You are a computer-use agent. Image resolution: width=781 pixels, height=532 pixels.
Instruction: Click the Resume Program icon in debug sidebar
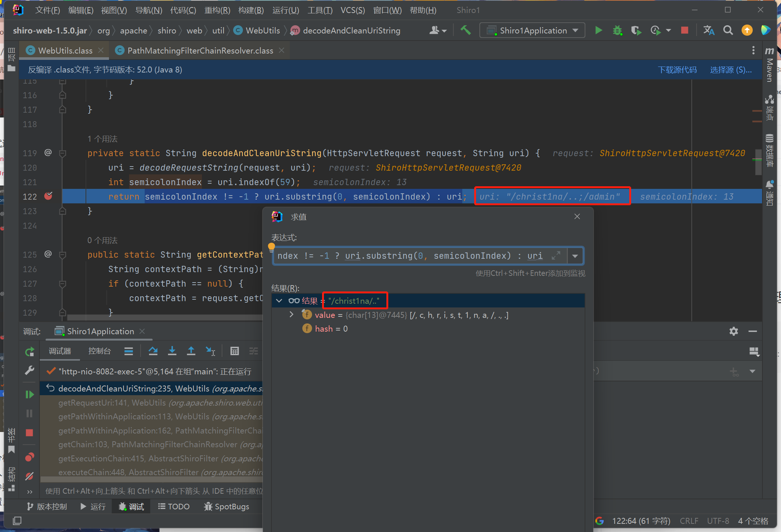tap(29, 394)
